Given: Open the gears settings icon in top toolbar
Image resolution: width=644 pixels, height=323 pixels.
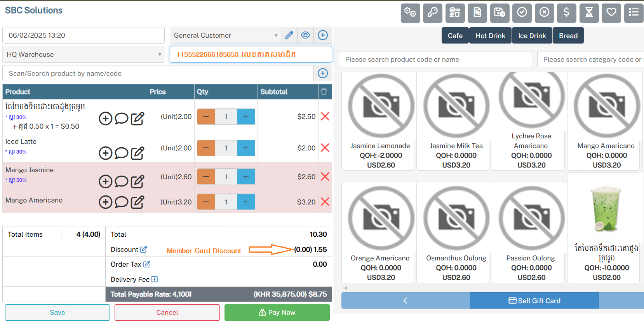Looking at the screenshot, I should coord(410,13).
